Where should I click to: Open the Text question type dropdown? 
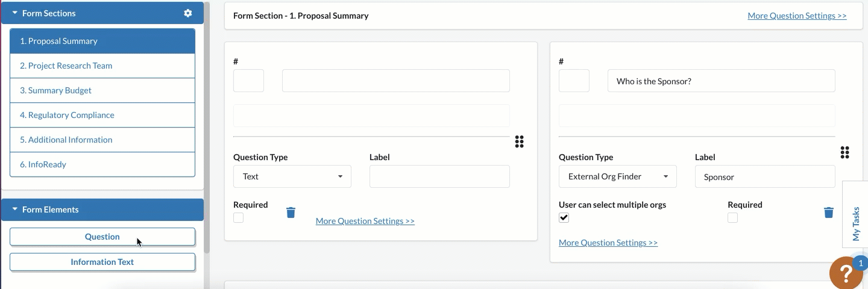coord(292,176)
